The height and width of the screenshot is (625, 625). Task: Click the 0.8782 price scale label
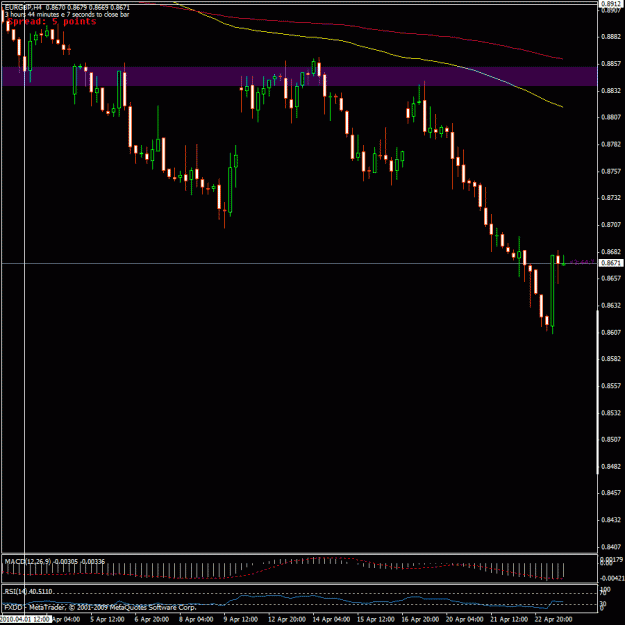click(611, 144)
